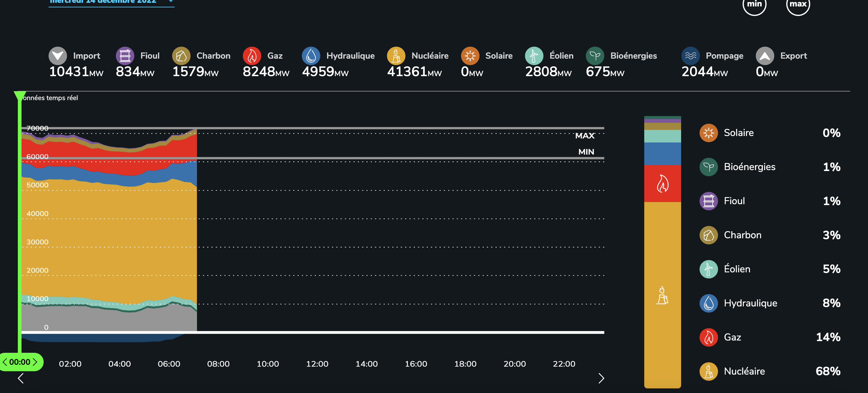Click flame icon on stacked bar
This screenshot has height=393, width=868.
[662, 183]
